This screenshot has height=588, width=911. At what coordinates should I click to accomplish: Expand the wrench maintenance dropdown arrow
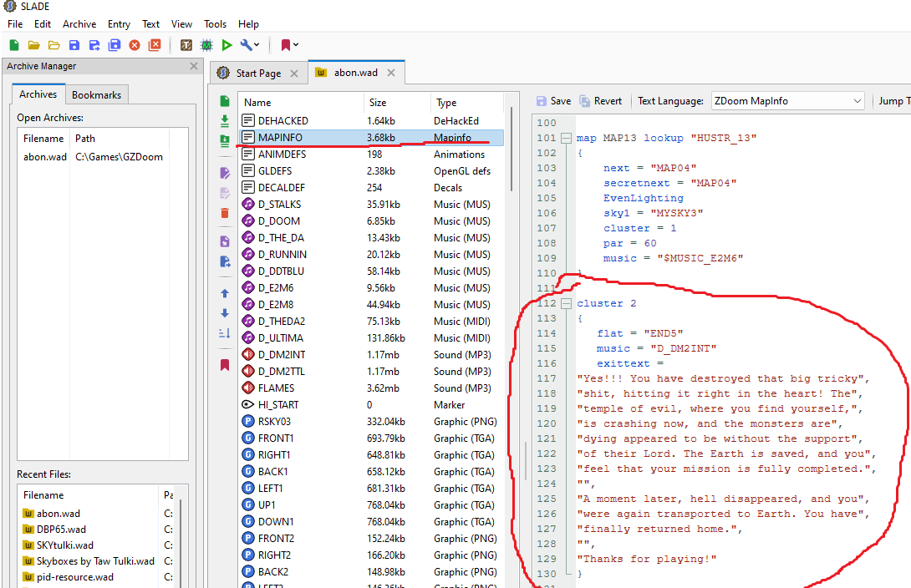pos(257,45)
